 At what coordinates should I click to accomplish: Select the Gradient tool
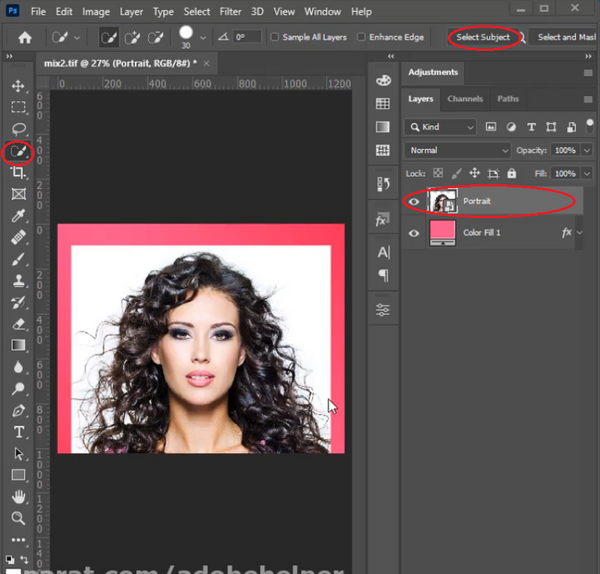coord(18,345)
